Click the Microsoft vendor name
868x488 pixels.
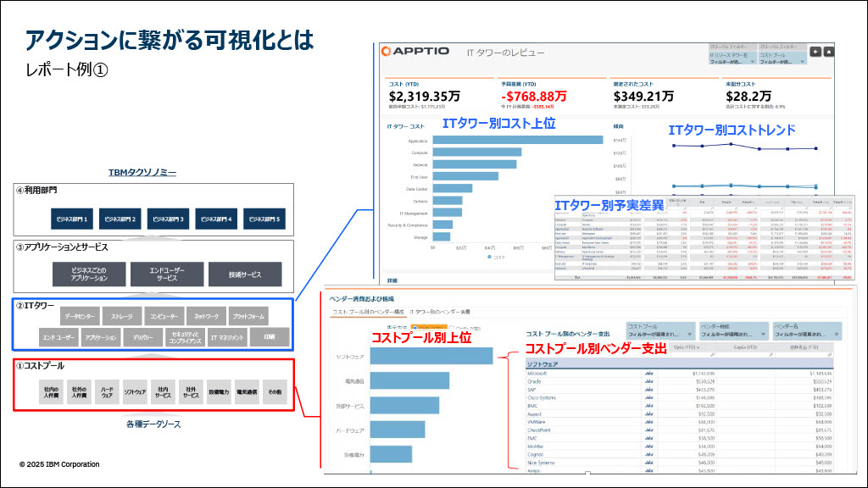tap(537, 374)
